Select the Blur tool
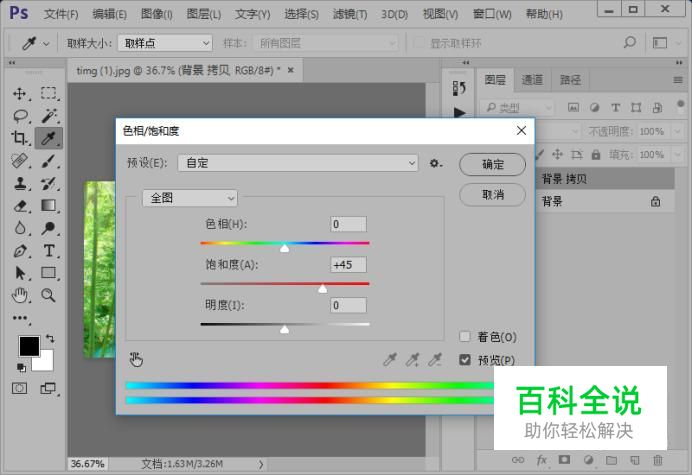692x475 pixels. [19, 228]
